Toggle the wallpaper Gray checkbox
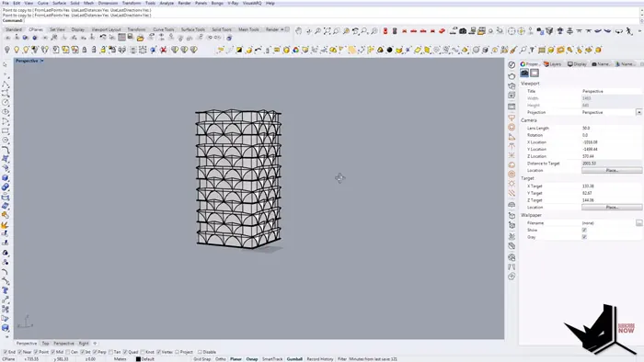Screen dimensions: 644x362 coord(584,237)
